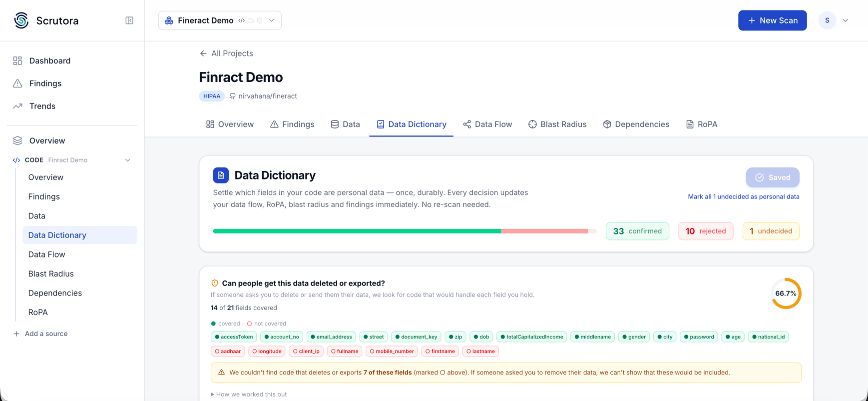Click the totalCapitalizedIncome field chip
The image size is (868, 401).
click(x=532, y=337)
